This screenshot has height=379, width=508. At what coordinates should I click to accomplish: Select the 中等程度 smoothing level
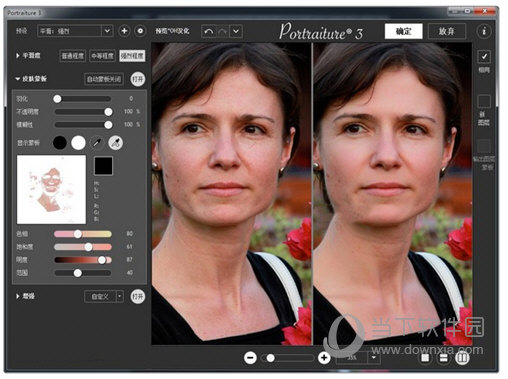[x=102, y=56]
